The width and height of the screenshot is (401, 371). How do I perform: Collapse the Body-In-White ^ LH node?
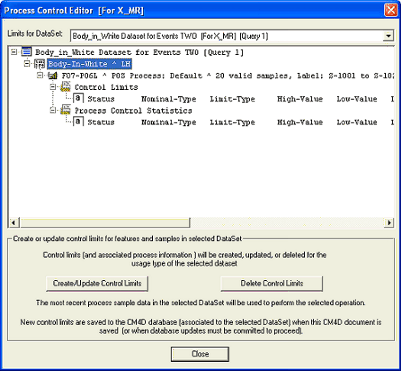(27, 64)
